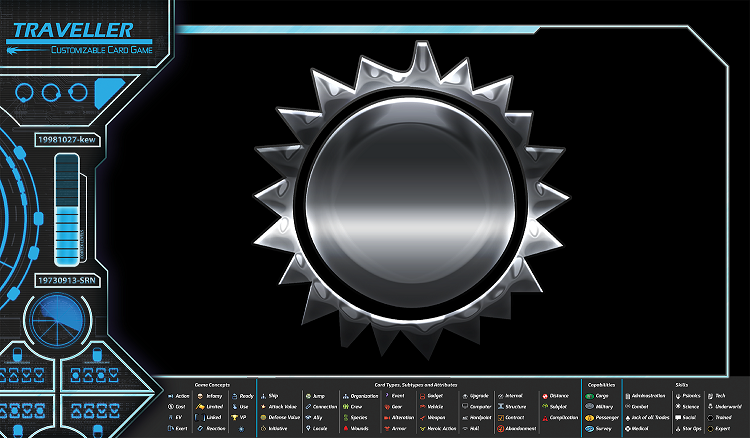
Task: Click the Complication icon
Action: [545, 418]
